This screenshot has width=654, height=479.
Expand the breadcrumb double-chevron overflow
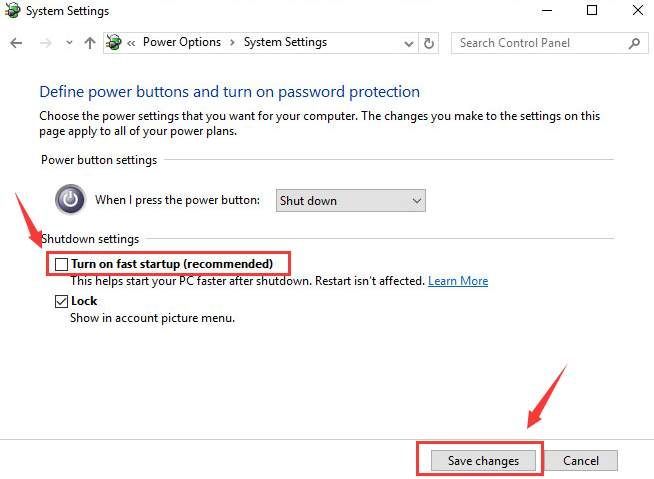pos(131,43)
